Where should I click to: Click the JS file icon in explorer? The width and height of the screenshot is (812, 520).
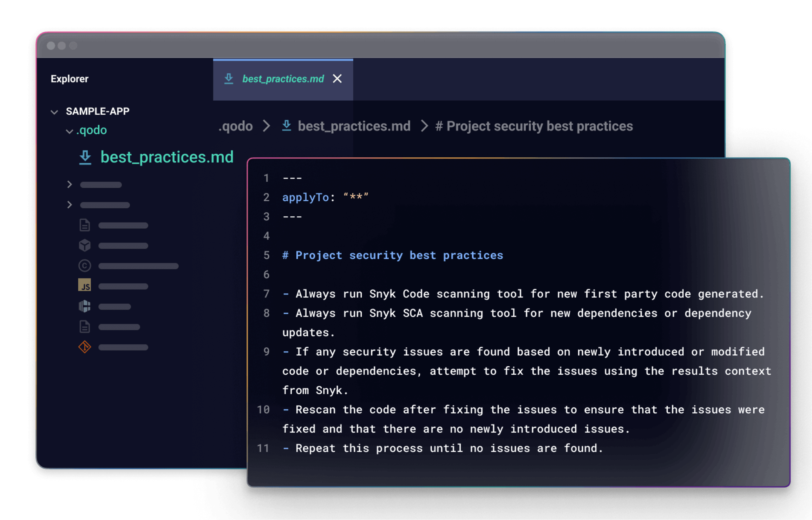pyautogui.click(x=84, y=285)
